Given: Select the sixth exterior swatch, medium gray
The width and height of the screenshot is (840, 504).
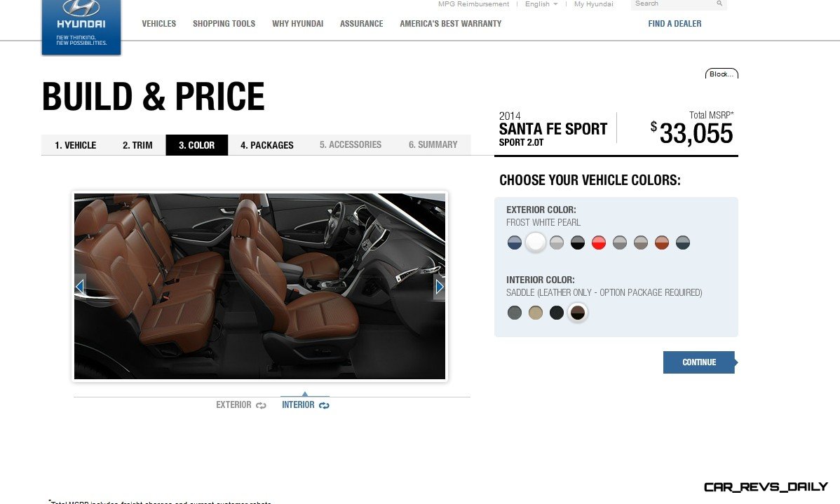Looking at the screenshot, I should 619,243.
